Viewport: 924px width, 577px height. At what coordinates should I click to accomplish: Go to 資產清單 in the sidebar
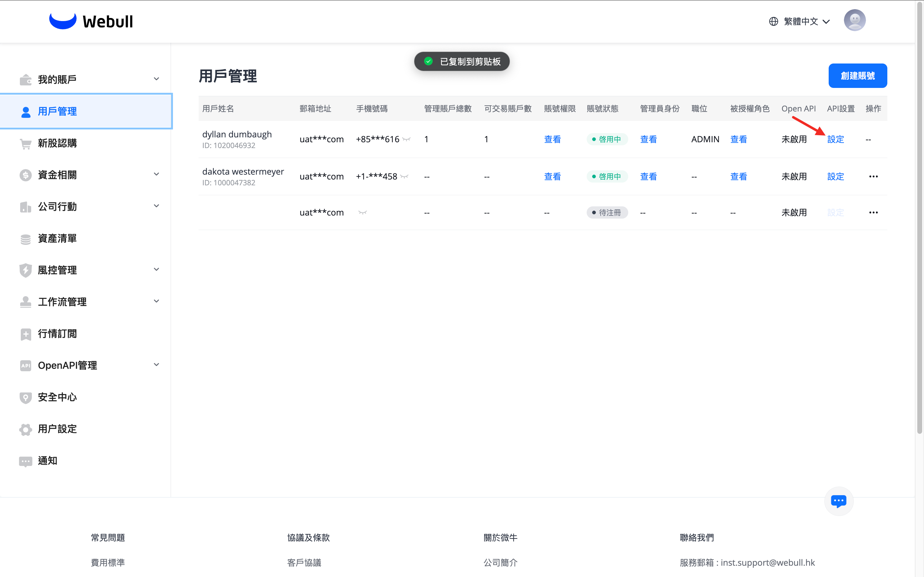point(57,238)
